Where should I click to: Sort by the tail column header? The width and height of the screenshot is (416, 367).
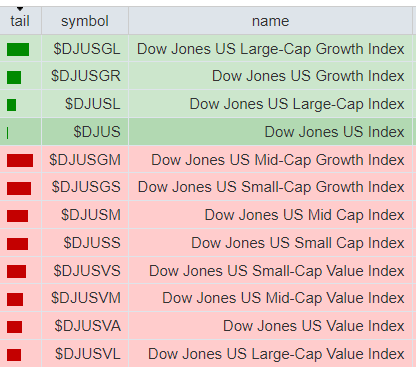coord(20,21)
